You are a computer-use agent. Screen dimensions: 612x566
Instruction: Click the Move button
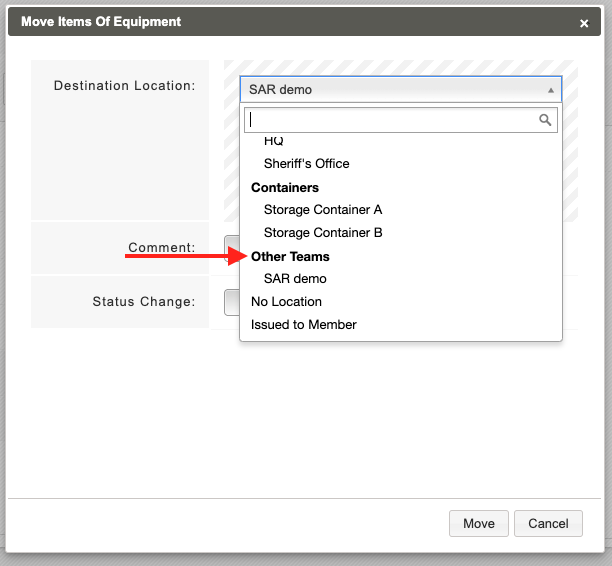coord(479,523)
